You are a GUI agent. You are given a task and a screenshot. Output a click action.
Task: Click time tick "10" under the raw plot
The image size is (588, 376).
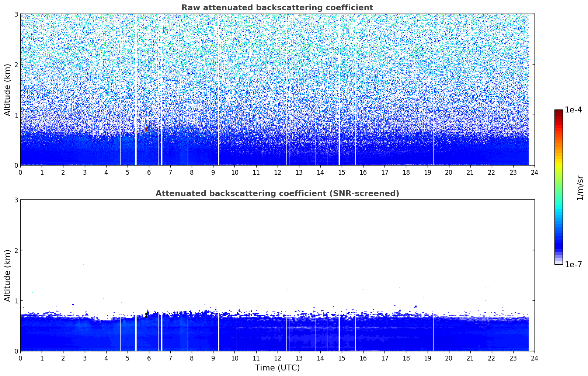[234, 172]
